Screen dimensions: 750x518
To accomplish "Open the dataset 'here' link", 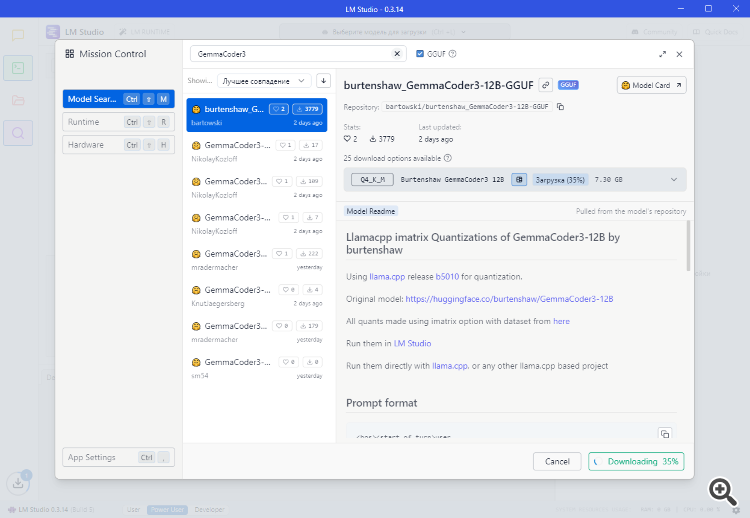I will pos(562,321).
